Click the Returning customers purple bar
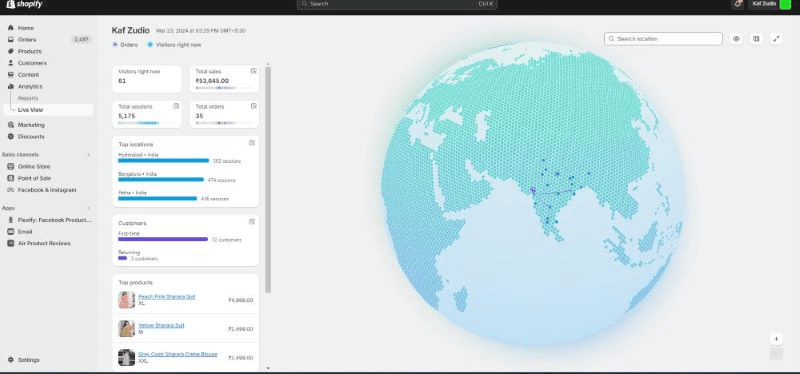The height and width of the screenshot is (374, 800). 122,258
